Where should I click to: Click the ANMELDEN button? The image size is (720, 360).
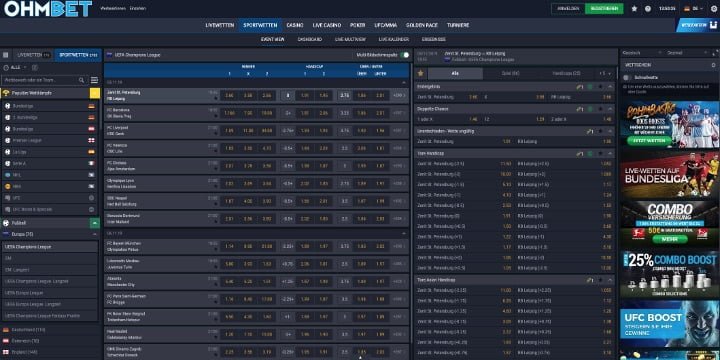(x=568, y=8)
